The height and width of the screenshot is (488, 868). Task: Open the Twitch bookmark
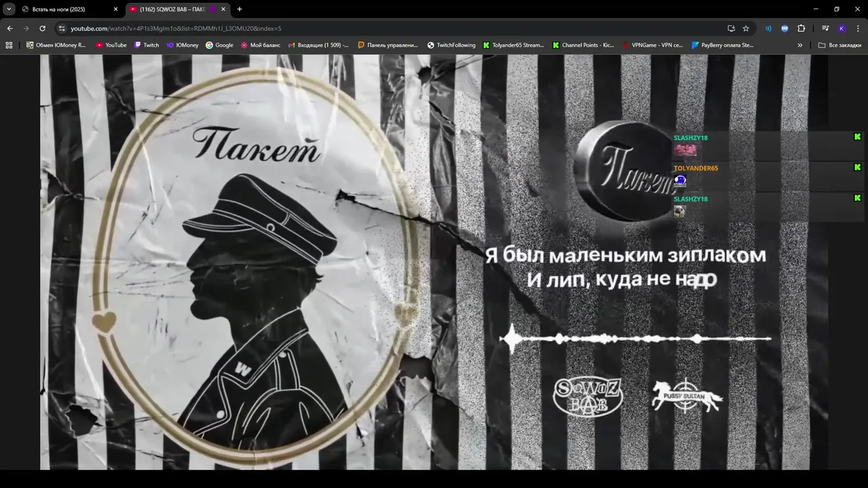(x=146, y=45)
